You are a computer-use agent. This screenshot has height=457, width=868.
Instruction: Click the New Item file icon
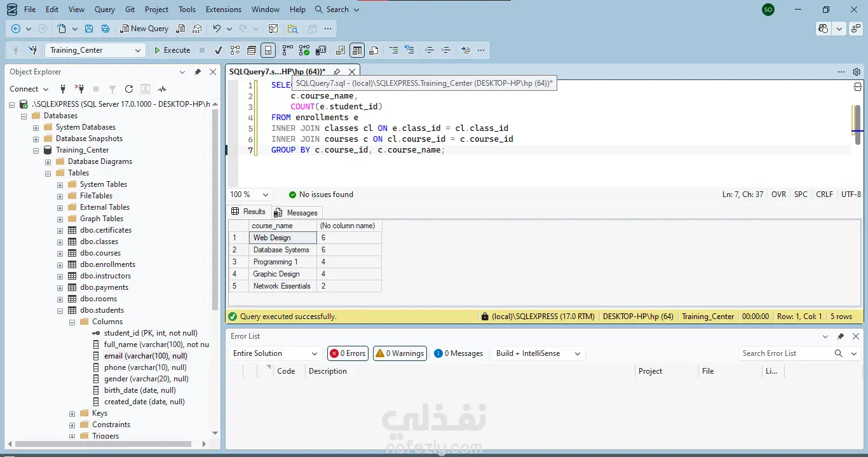[x=62, y=29]
